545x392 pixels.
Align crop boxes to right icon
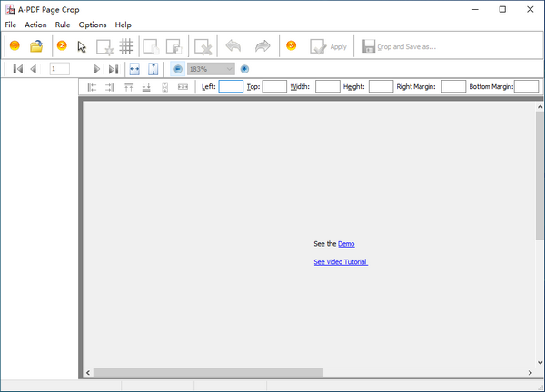click(110, 87)
